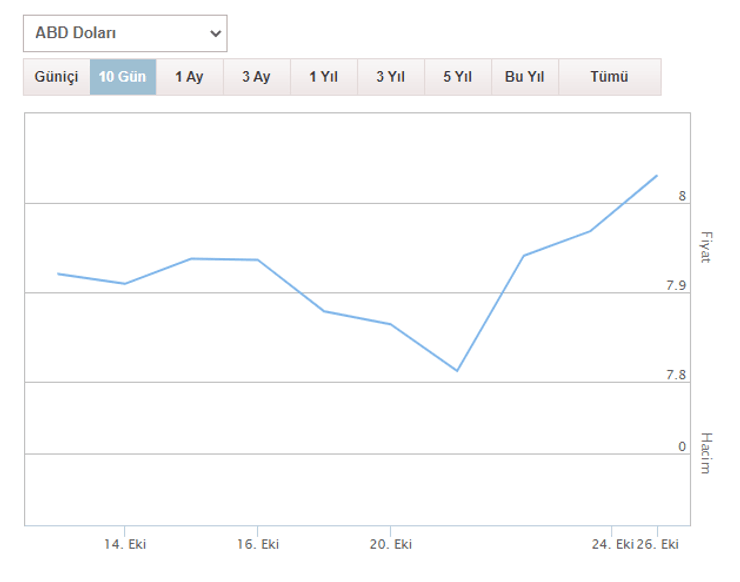Open the ABD Doları currency dropdown
Image resolution: width=740 pixels, height=582 pixels.
click(x=125, y=33)
